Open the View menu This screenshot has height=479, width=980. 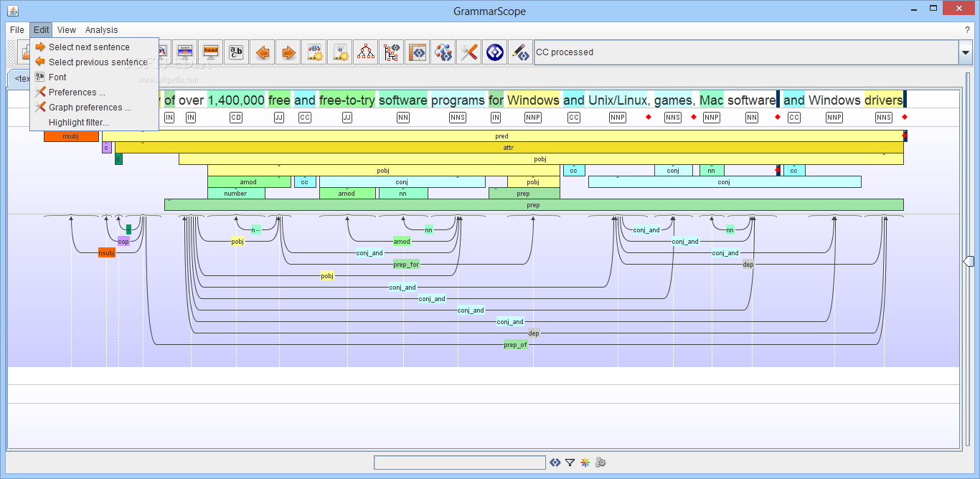(67, 29)
